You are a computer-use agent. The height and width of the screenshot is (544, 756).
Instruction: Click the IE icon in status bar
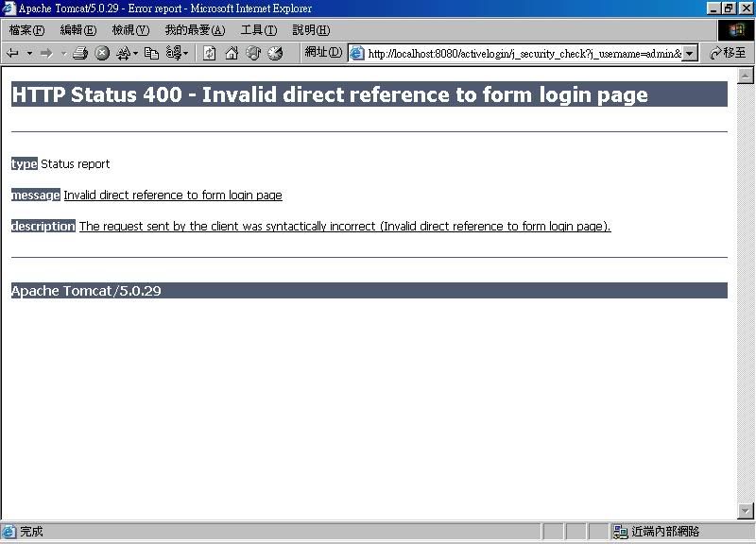point(9,532)
